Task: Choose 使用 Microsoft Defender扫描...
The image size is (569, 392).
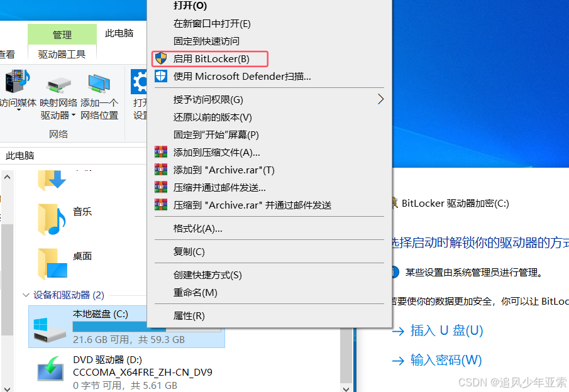Action: pyautogui.click(x=242, y=77)
